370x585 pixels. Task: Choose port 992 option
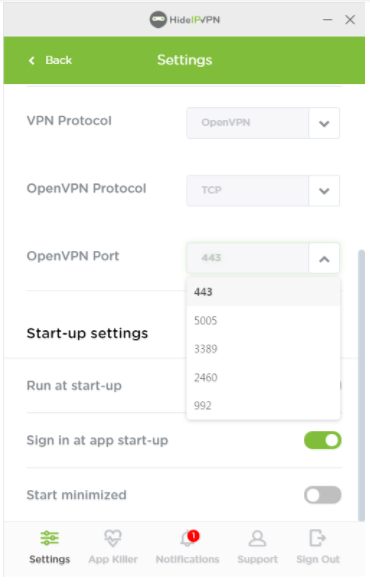coord(263,406)
